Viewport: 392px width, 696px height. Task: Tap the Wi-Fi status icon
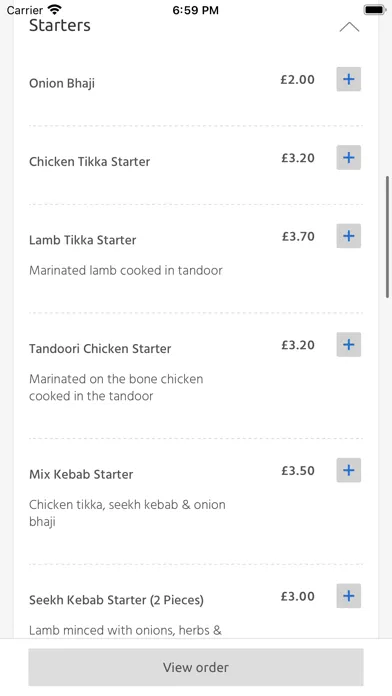(55, 9)
